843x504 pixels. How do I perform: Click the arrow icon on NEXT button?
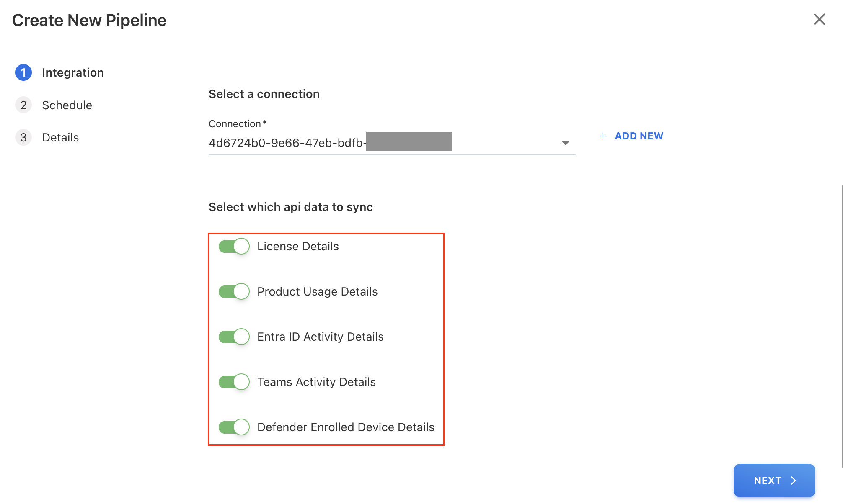793,481
